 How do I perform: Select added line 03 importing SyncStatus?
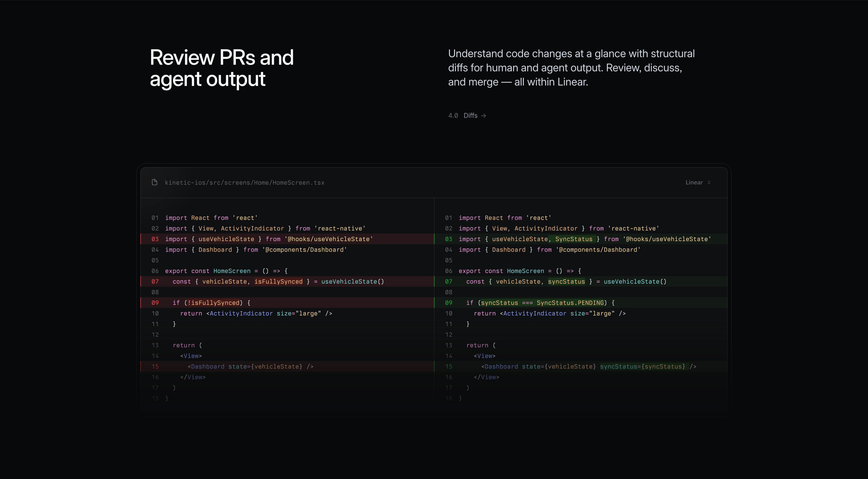pos(581,239)
